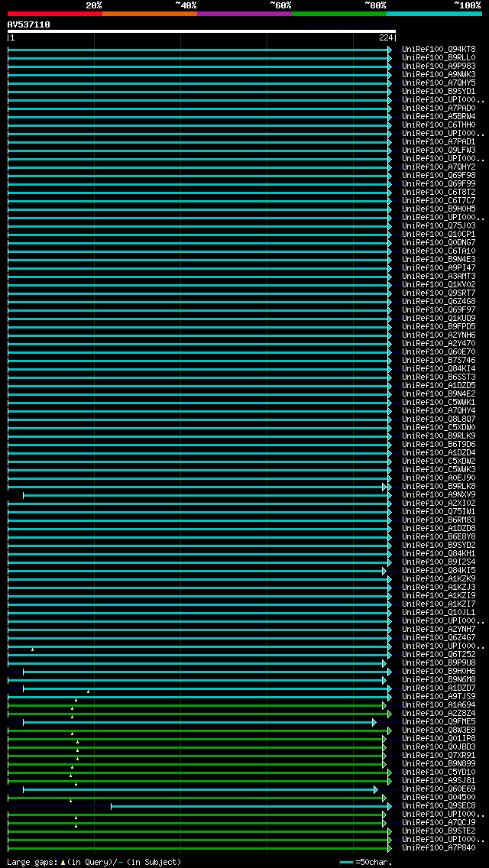
Task: Select the UniRef100_C6THH0 label
Action: 439,125
